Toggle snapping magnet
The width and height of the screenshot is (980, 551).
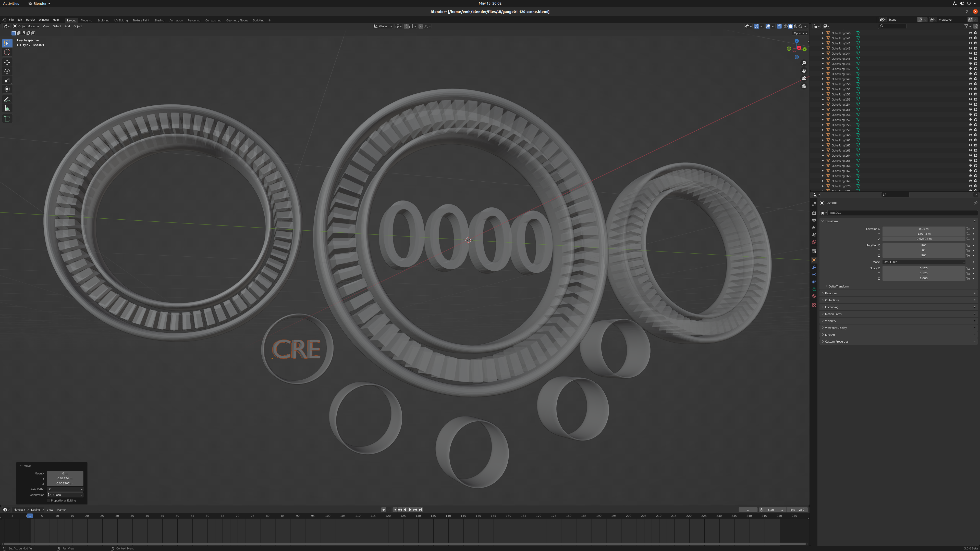pos(406,26)
